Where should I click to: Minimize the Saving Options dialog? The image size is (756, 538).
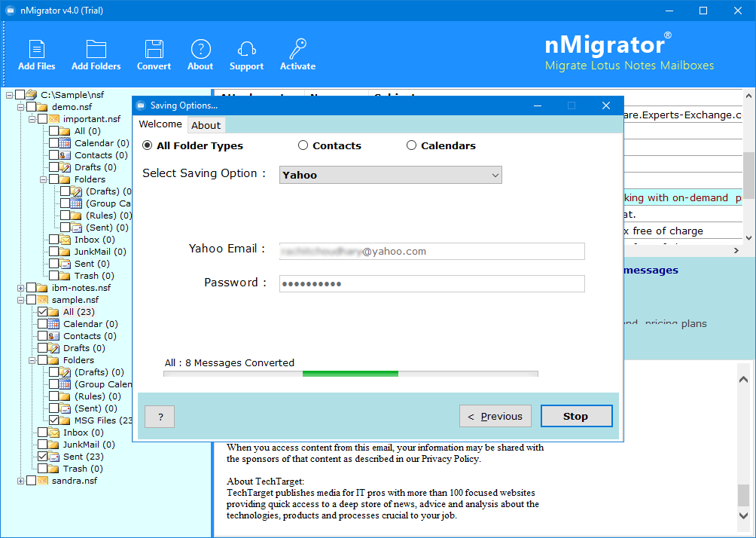click(x=538, y=105)
